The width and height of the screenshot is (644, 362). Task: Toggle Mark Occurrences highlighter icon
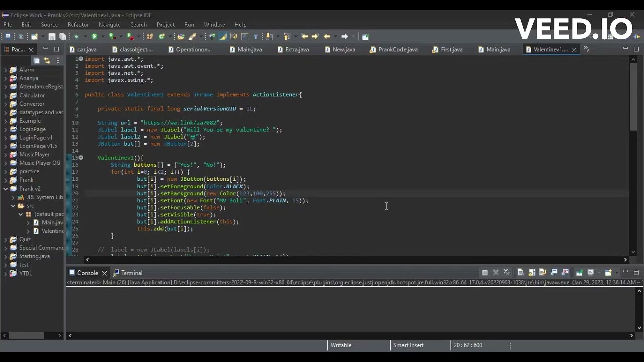point(223,36)
